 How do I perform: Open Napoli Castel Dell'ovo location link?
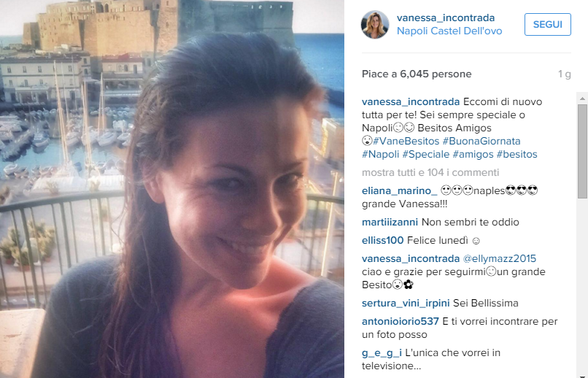(449, 31)
